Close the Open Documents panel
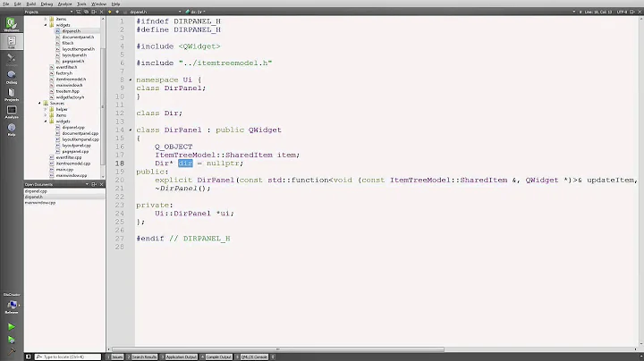Image resolution: width=644 pixels, height=361 pixels. pyautogui.click(x=101, y=185)
